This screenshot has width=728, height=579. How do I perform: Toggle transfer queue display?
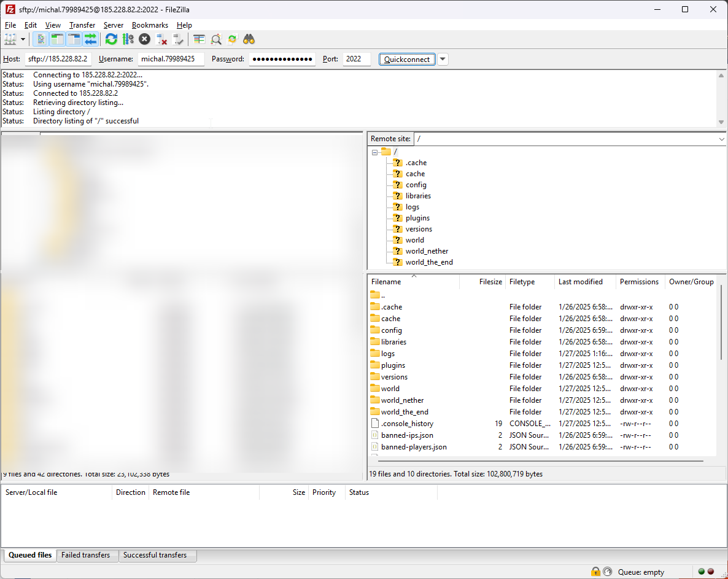click(90, 39)
